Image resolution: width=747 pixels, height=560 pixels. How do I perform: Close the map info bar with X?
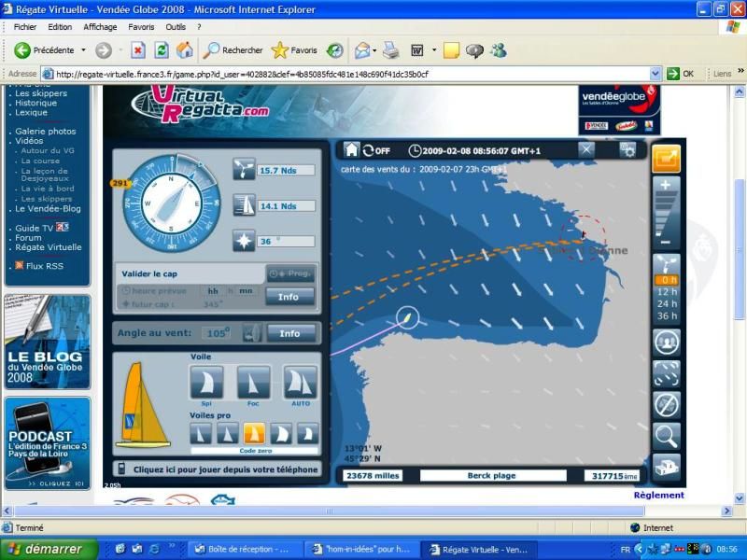point(586,150)
